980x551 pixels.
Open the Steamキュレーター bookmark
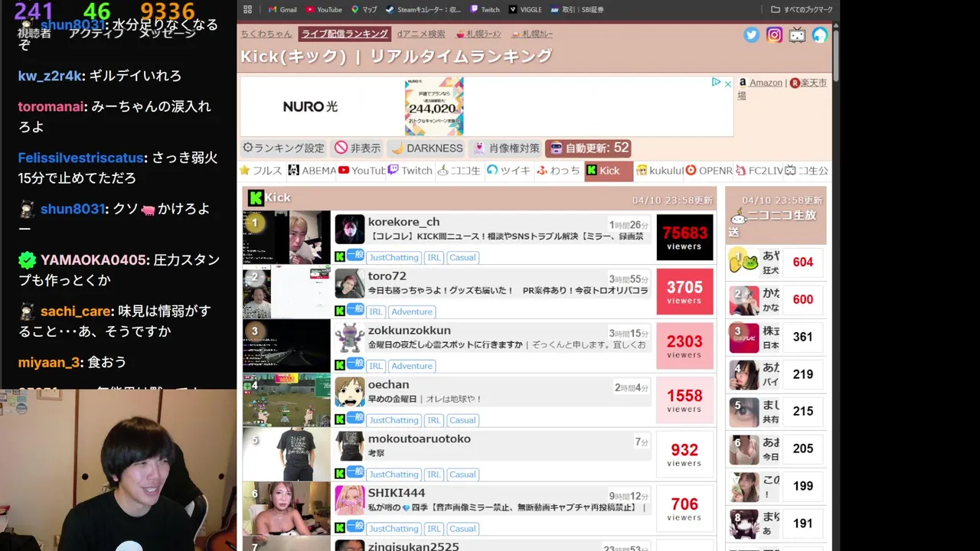423,9
